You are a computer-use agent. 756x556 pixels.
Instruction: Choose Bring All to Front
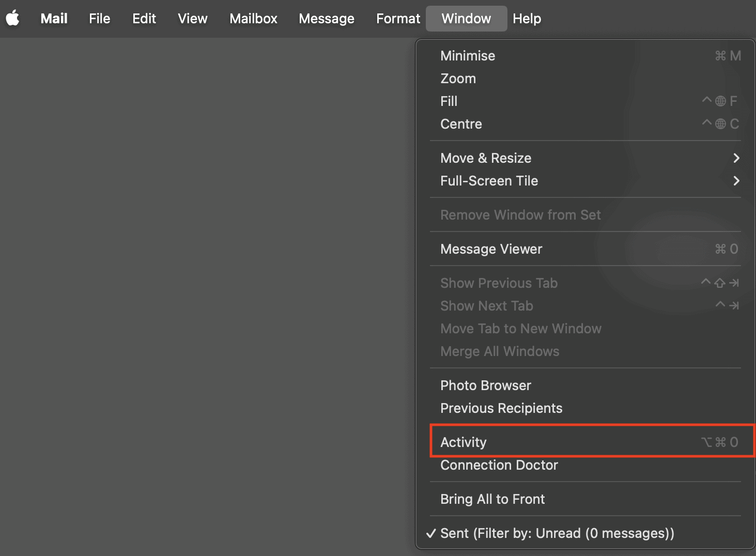tap(492, 499)
